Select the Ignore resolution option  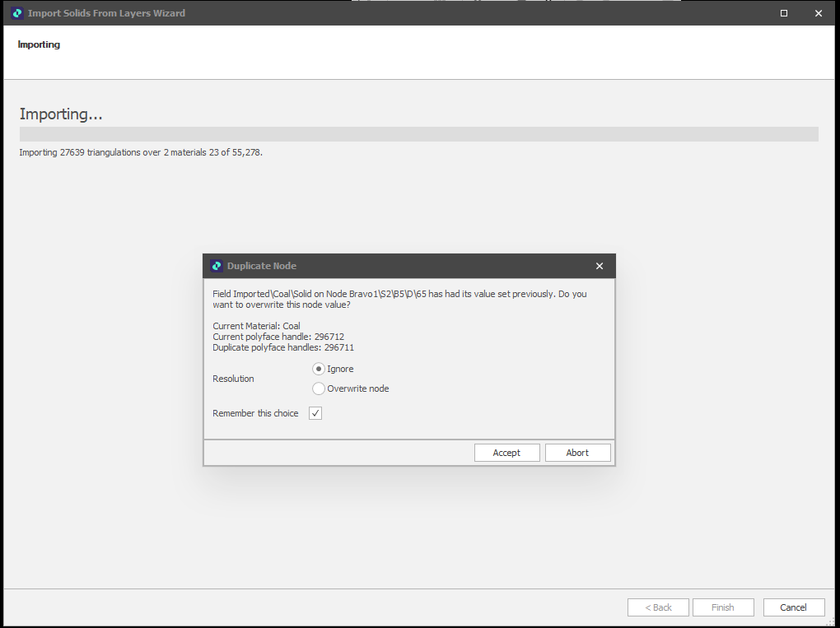point(318,369)
